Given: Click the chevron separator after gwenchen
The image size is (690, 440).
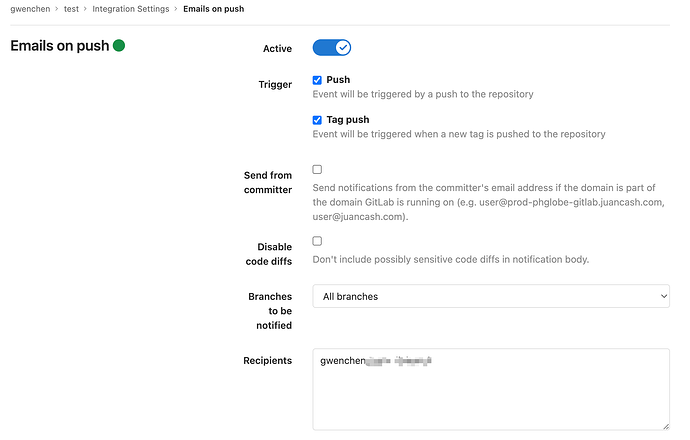Looking at the screenshot, I should click(x=59, y=9).
